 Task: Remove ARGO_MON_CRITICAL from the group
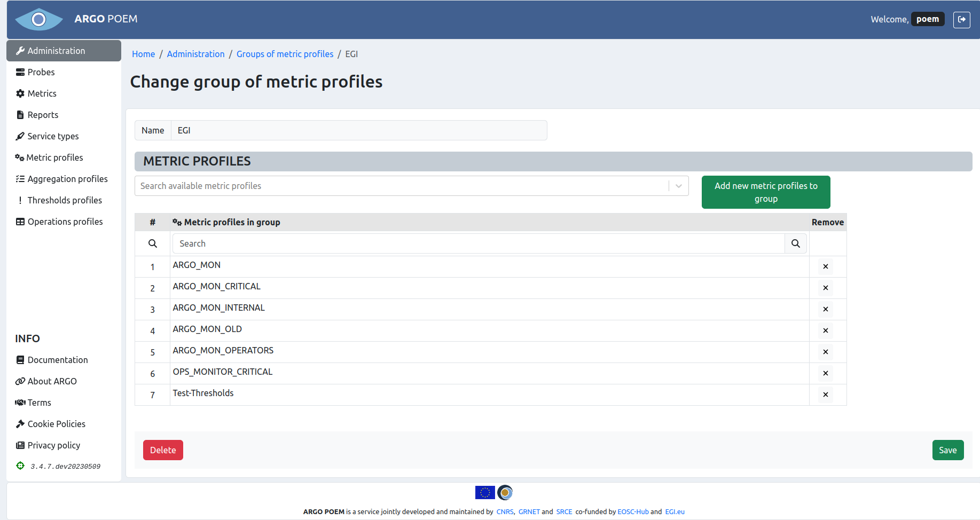[x=825, y=288]
